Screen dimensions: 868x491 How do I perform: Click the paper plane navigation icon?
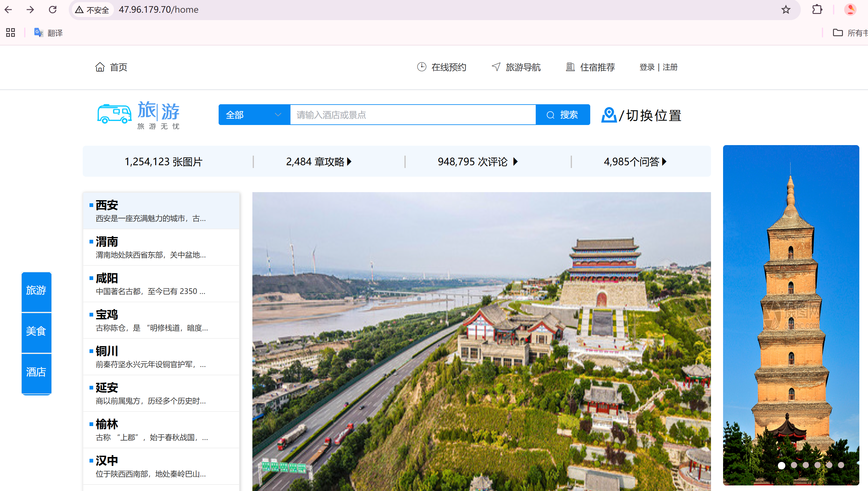coord(496,67)
